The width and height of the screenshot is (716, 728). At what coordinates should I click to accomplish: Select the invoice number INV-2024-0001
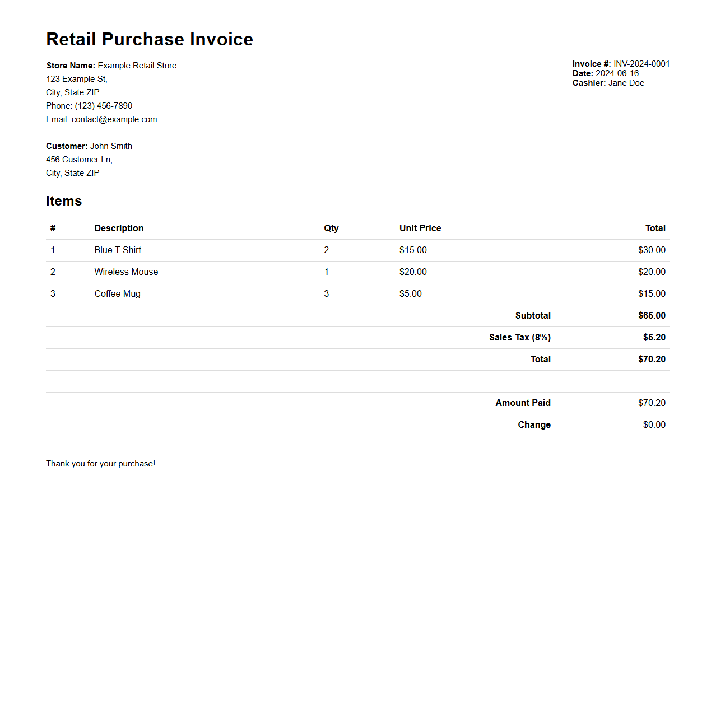641,64
